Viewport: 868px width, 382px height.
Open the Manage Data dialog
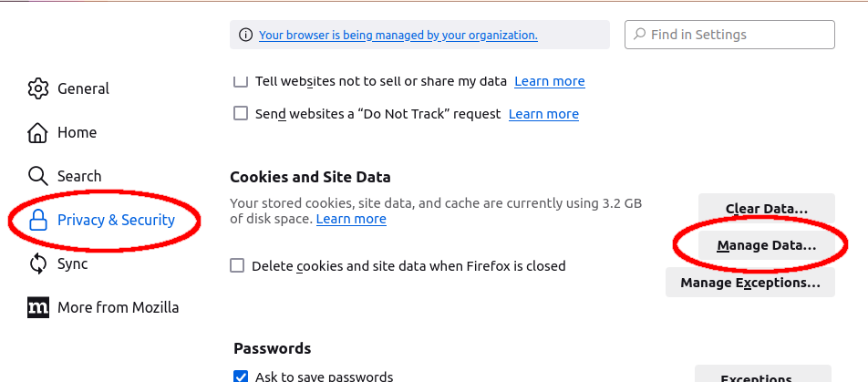click(766, 245)
